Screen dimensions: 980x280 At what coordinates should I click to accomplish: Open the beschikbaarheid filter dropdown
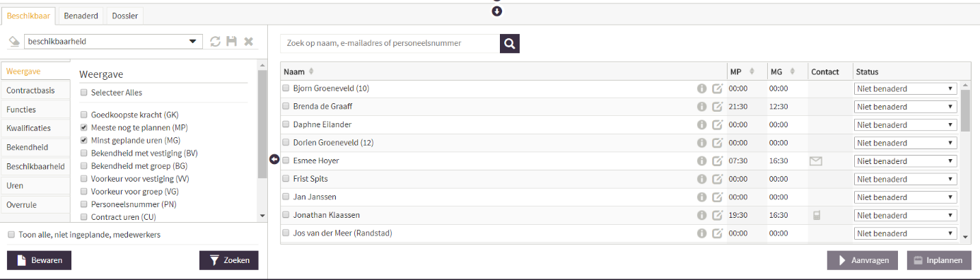tap(113, 42)
